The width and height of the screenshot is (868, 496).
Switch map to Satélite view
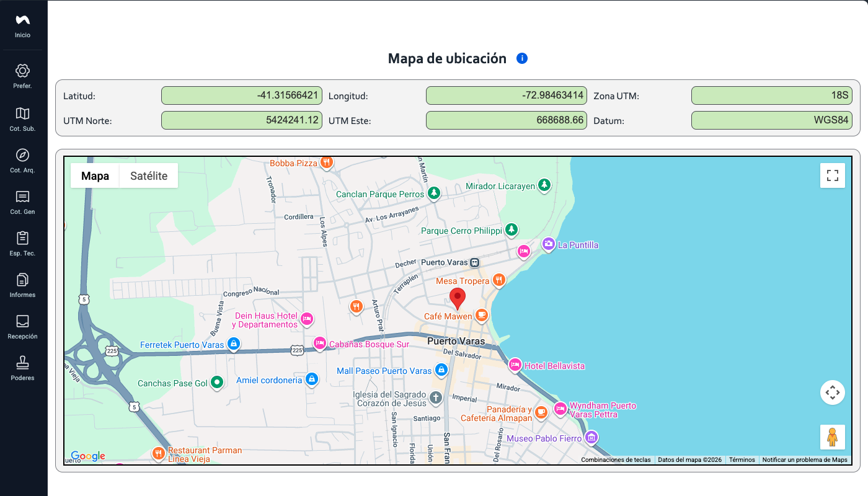click(x=149, y=175)
